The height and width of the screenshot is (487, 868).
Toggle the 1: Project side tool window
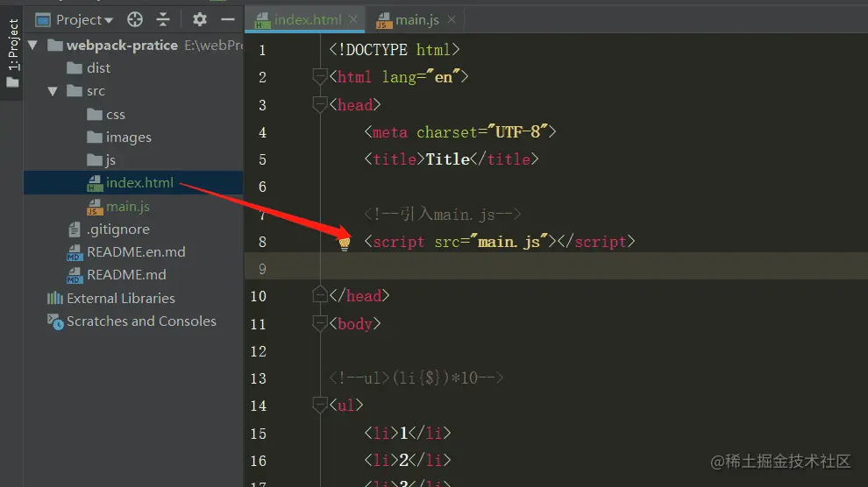pyautogui.click(x=12, y=53)
